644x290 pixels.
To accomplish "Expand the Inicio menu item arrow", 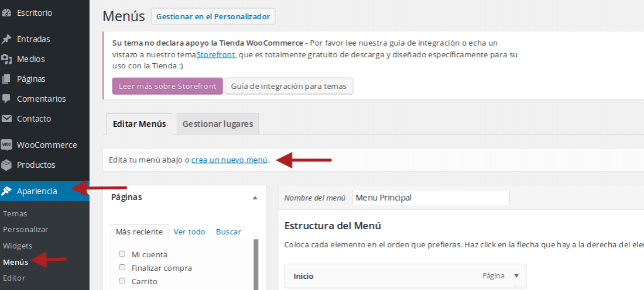I will tap(517, 276).
